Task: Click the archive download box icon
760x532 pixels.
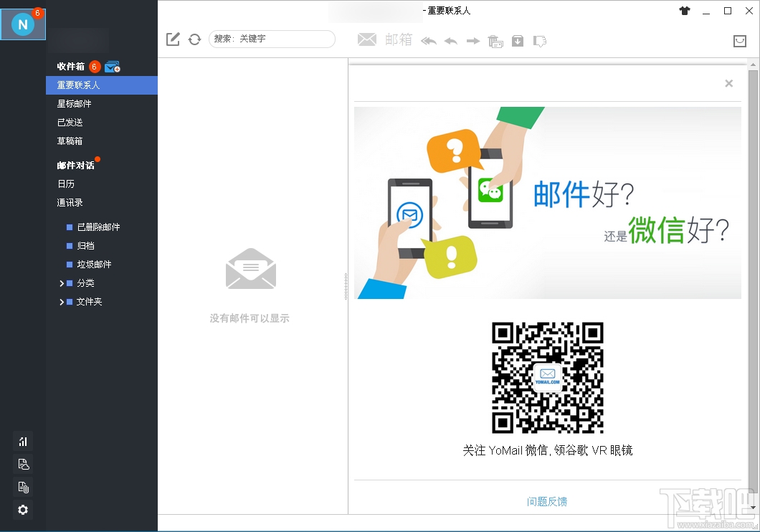Action: pos(518,41)
